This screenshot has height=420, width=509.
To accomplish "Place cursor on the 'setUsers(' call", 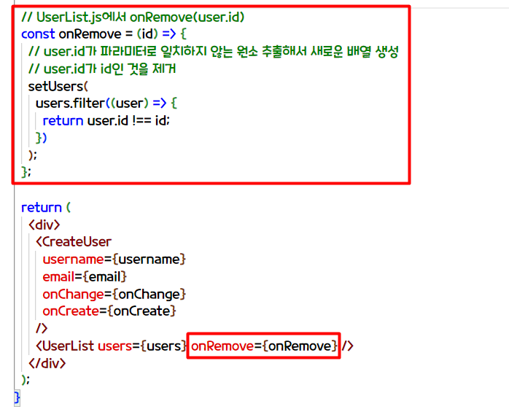I will pos(58,86).
